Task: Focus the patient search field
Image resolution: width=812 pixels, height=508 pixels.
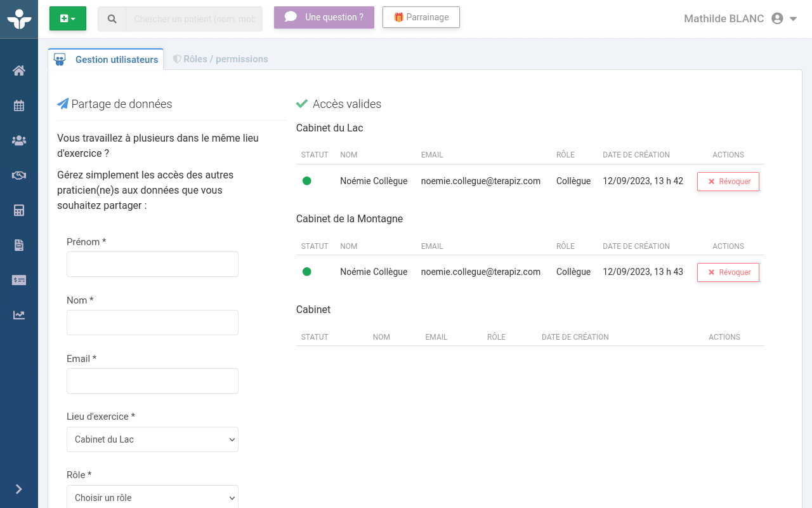Action: coord(194,19)
